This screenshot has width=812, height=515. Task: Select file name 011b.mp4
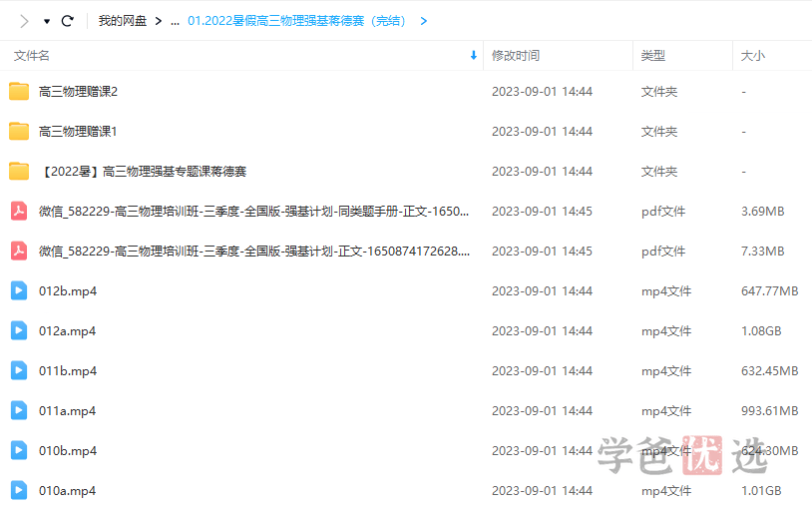[x=68, y=371]
